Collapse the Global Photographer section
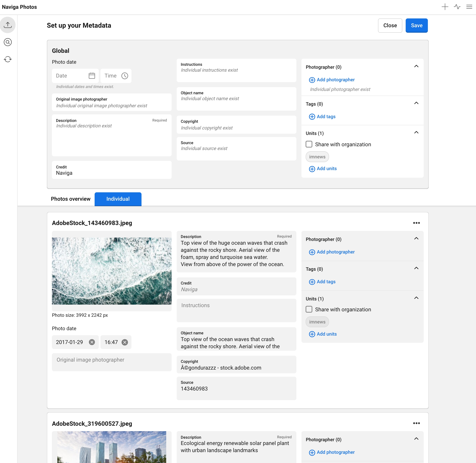The image size is (476, 463). coord(416,66)
